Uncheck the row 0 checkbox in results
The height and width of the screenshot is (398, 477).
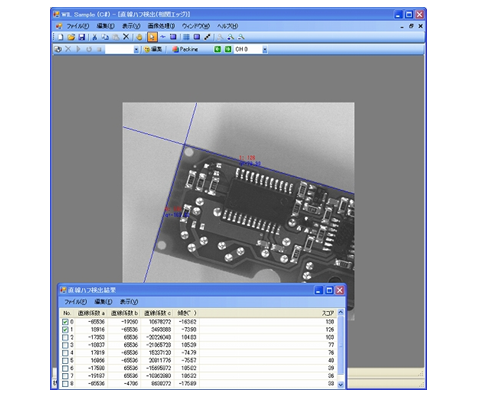(65, 322)
